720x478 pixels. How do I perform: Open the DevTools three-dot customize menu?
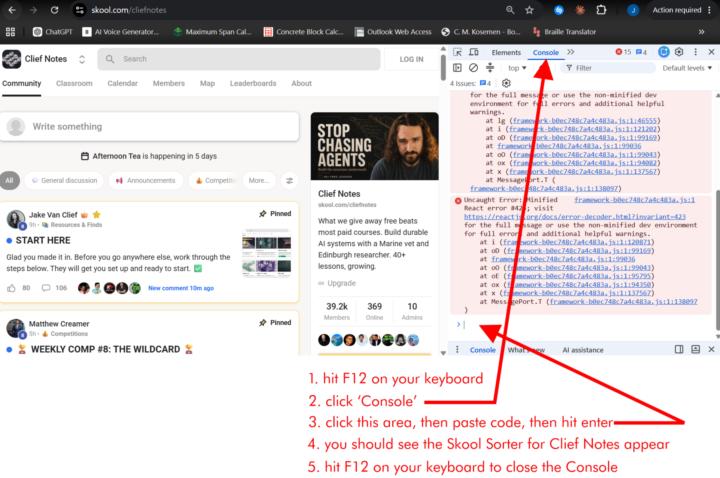click(x=695, y=52)
